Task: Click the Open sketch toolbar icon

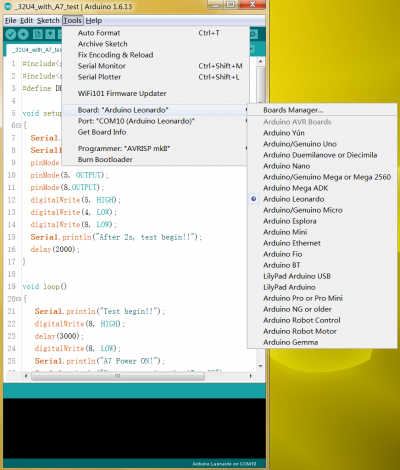Action: click(x=50, y=34)
